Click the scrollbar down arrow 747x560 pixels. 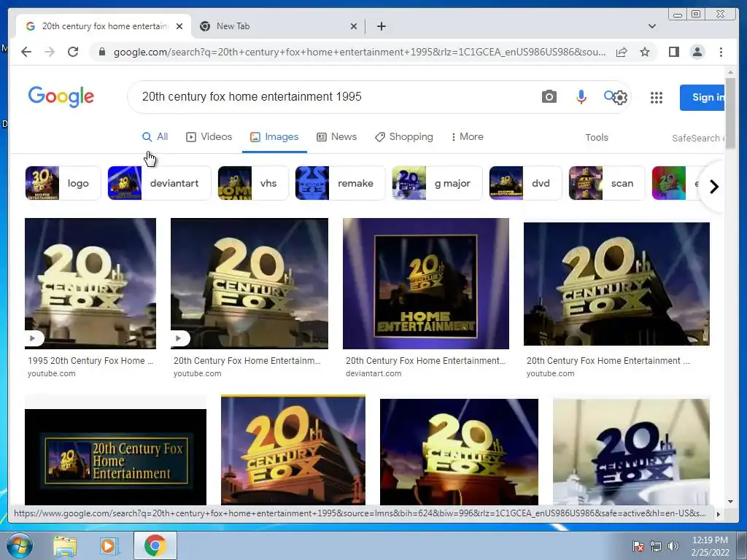click(730, 502)
